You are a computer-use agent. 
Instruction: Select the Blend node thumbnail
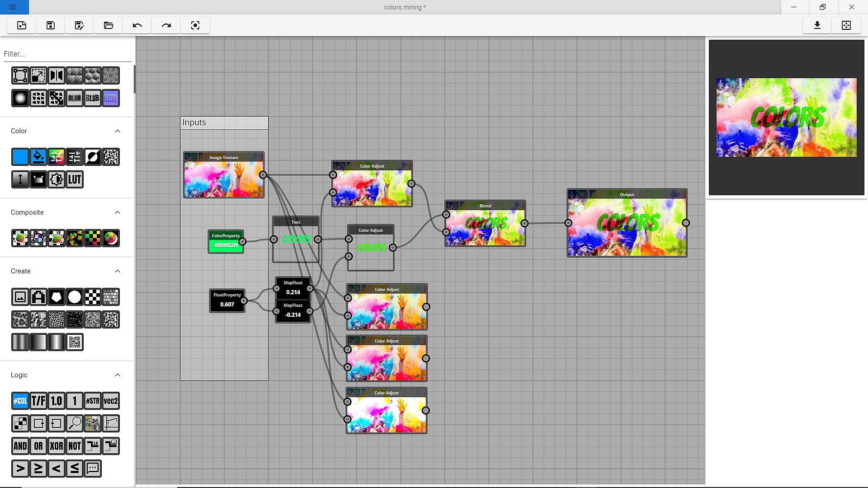point(485,227)
